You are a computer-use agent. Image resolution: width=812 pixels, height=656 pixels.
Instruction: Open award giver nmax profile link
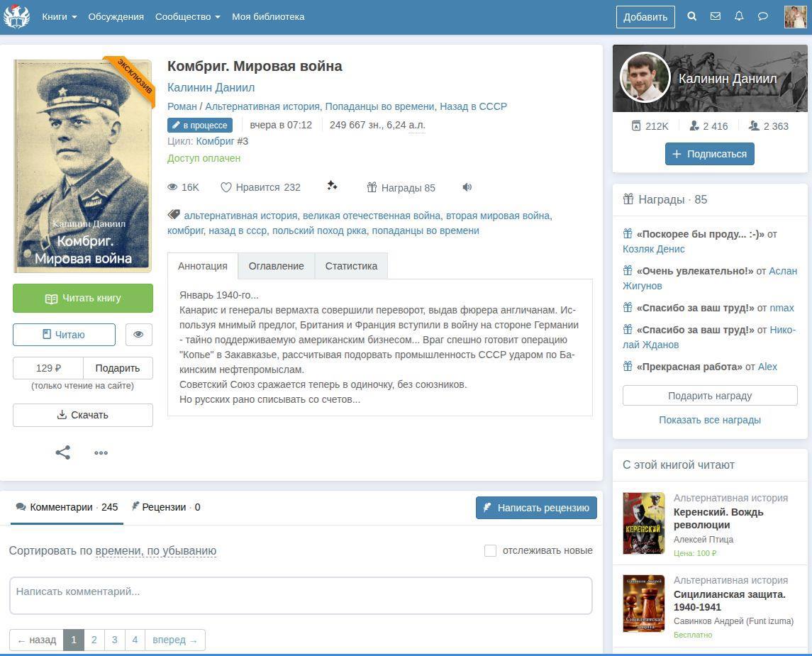782,308
